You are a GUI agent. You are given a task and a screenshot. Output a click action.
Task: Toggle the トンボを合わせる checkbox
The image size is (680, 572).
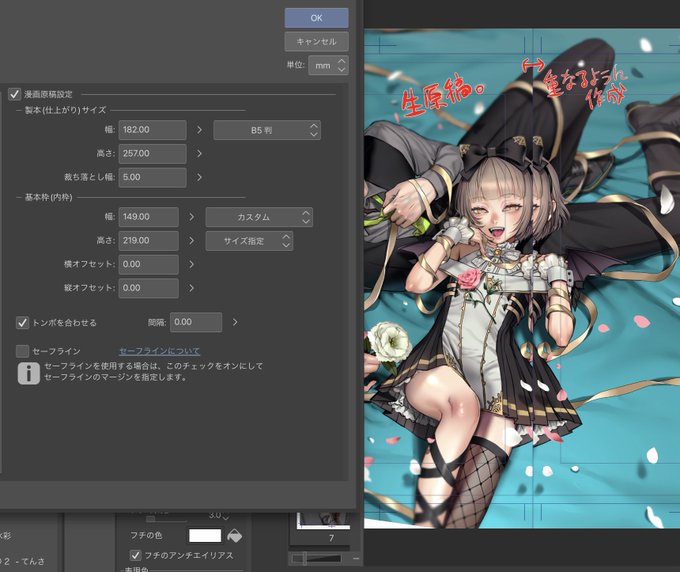coord(22,323)
